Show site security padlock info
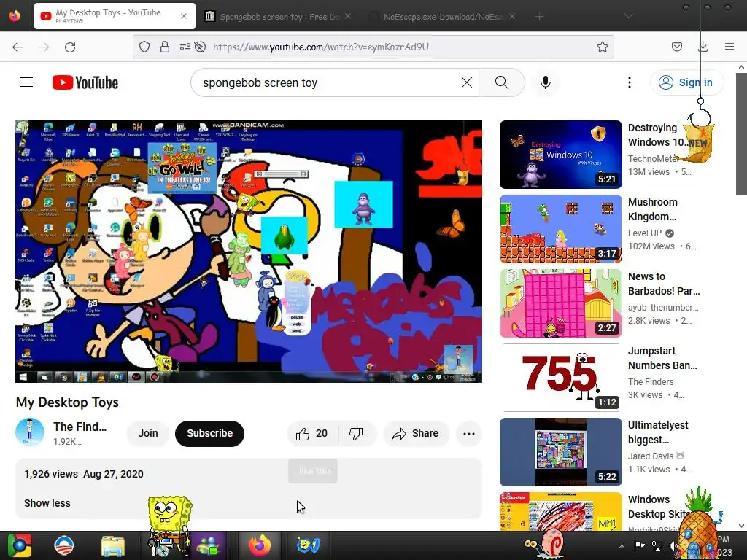The width and height of the screenshot is (747, 560). pos(165,47)
